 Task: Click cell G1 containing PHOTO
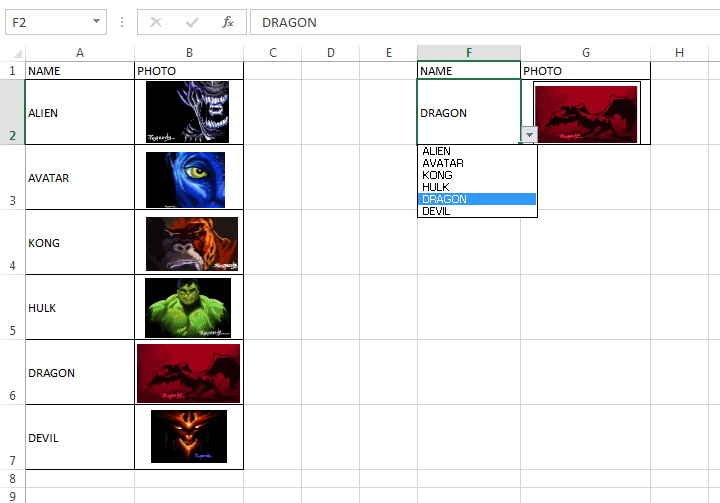[585, 71]
